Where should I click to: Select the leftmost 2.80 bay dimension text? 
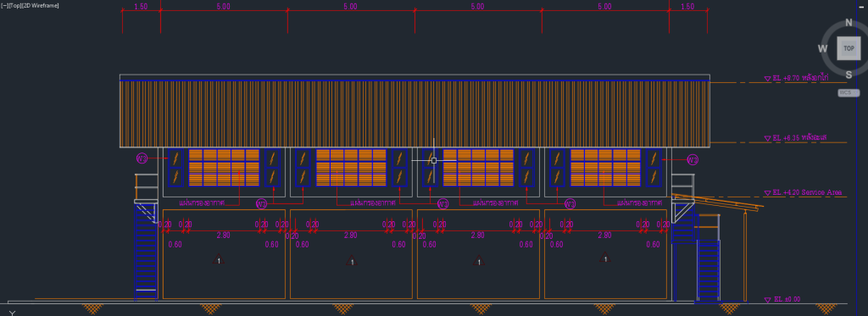coord(223,236)
